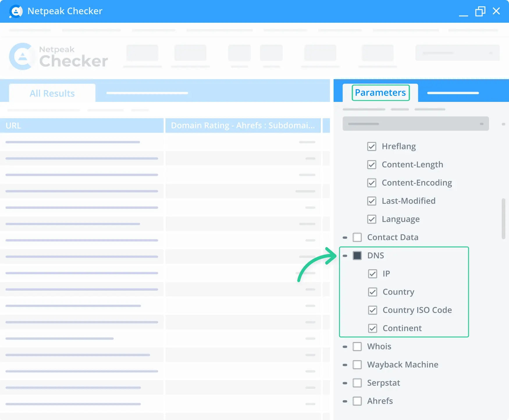Enable the Whois group checkbox
509x420 pixels.
[x=357, y=347]
